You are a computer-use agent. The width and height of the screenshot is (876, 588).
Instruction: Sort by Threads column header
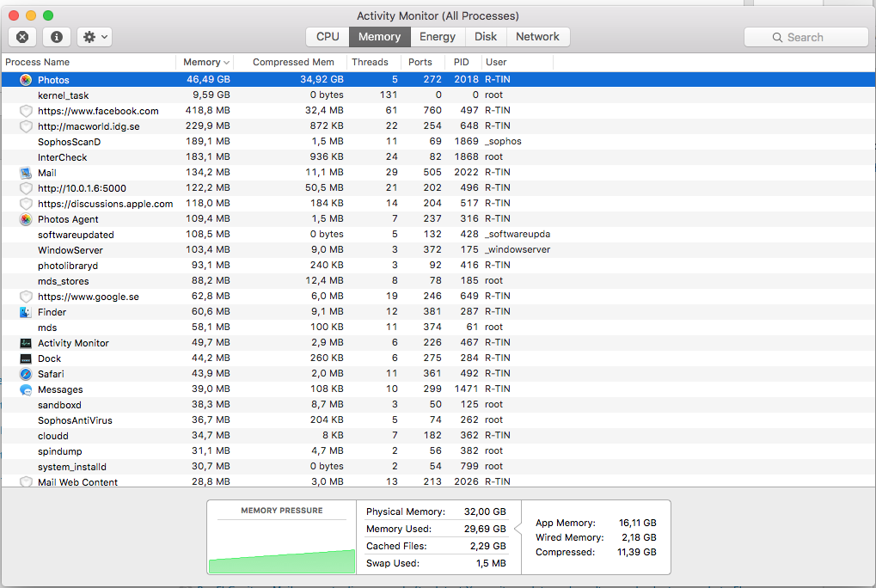[370, 62]
